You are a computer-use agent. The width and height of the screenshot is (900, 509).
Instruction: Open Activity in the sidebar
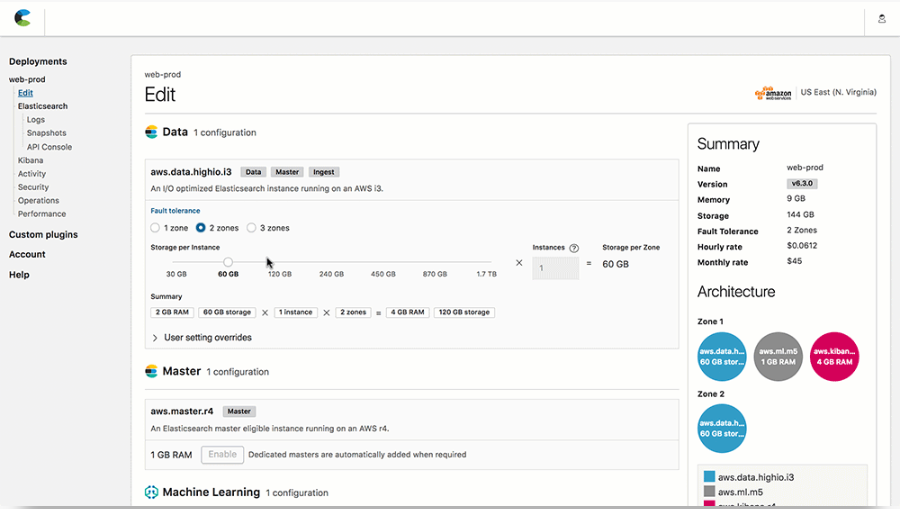click(32, 173)
